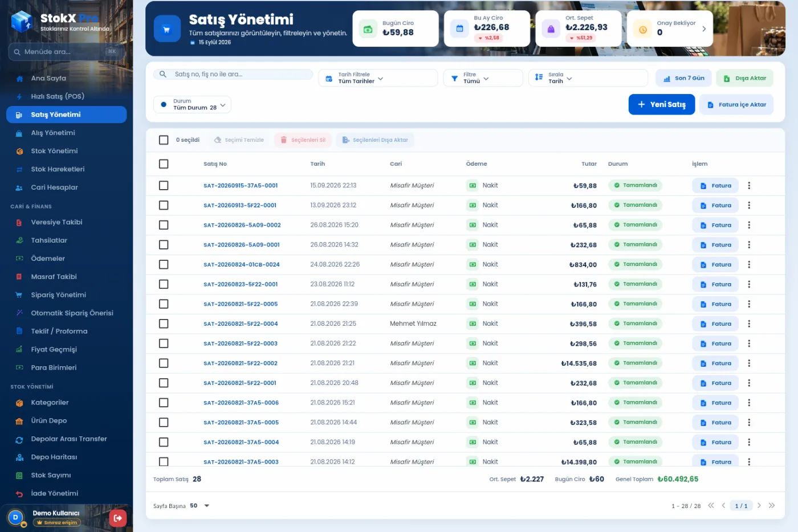Click Son 7 Gün quick filter
Screen dimensions: 798x532
683,79
